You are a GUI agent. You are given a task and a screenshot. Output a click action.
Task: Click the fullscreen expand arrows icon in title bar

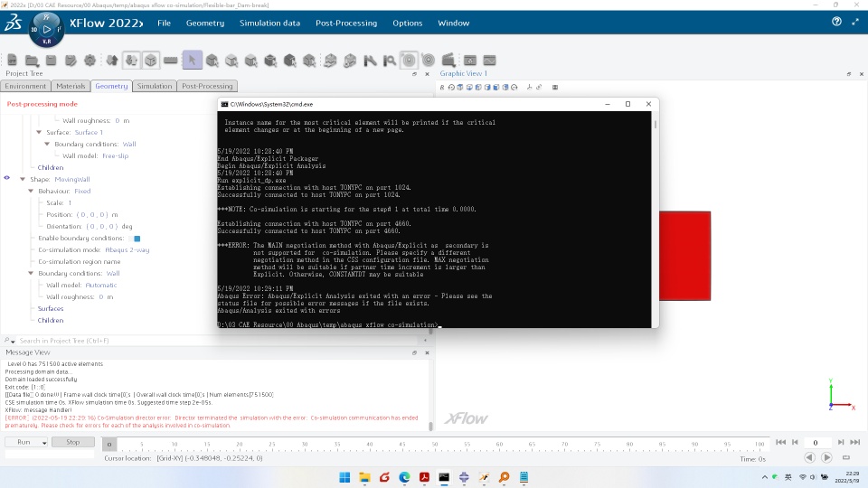855,22
